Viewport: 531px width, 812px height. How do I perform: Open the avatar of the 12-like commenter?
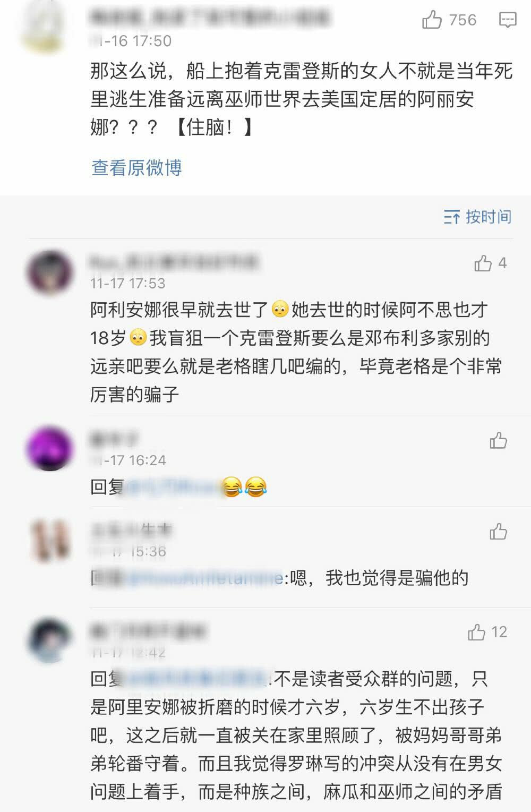tap(49, 639)
